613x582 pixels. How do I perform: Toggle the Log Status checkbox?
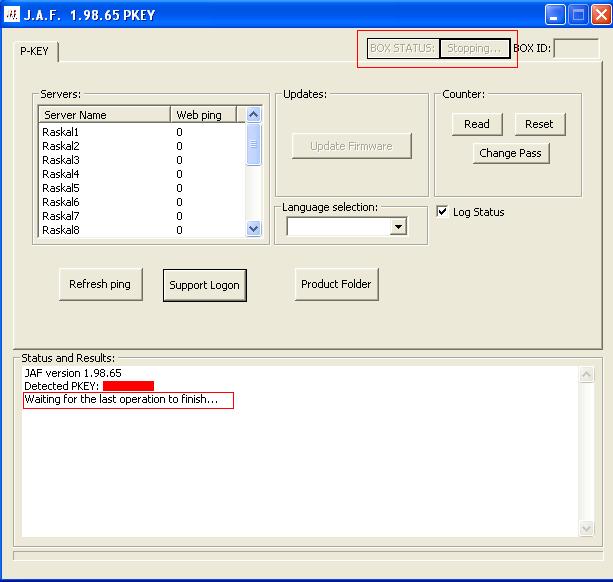(x=442, y=212)
